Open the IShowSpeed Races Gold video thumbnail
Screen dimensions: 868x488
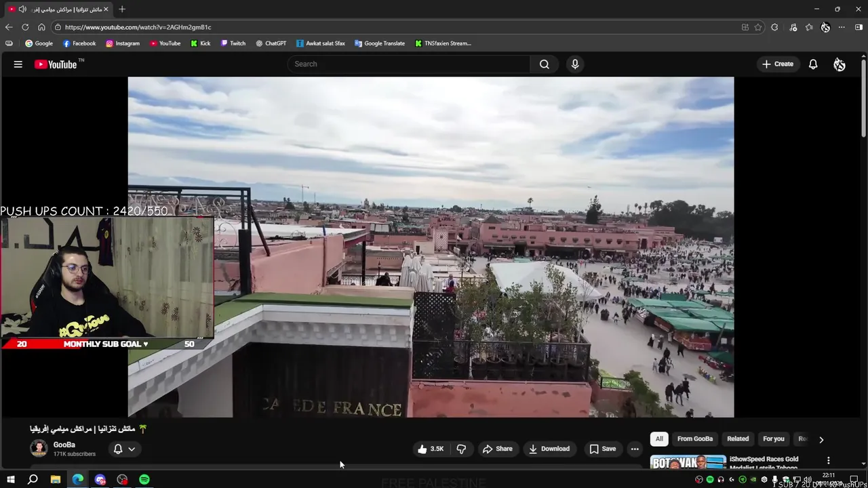[688, 462]
